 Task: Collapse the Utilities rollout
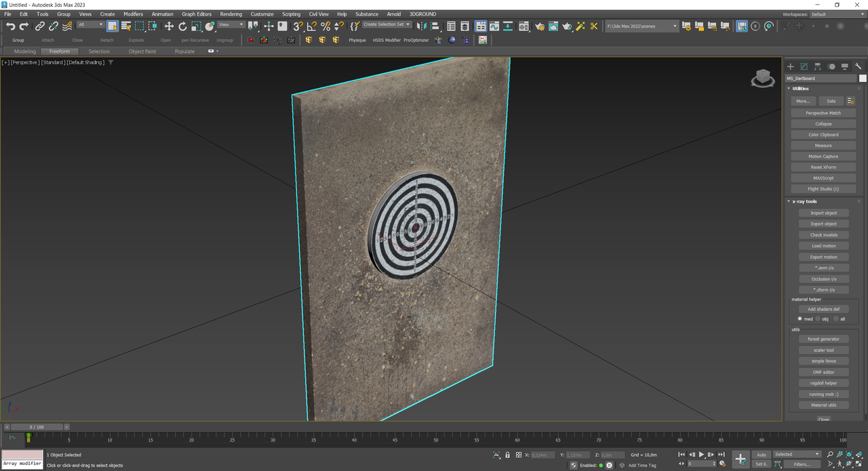pyautogui.click(x=800, y=89)
